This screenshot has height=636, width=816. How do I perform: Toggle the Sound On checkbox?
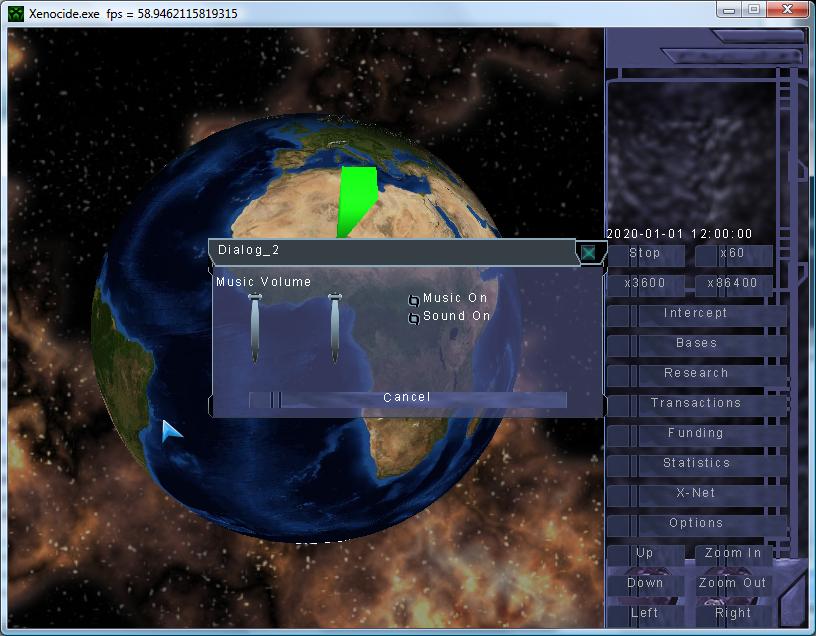click(x=414, y=318)
